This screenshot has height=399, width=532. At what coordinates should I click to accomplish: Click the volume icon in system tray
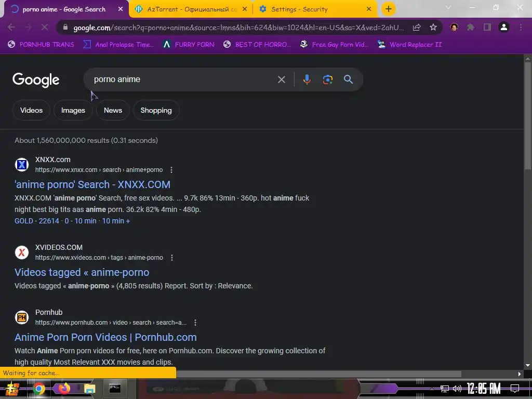457,389
